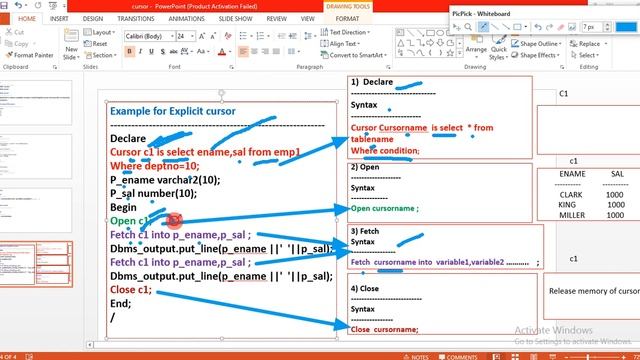Switch to the VIEW tab
The image size is (640, 360).
tap(307, 19)
